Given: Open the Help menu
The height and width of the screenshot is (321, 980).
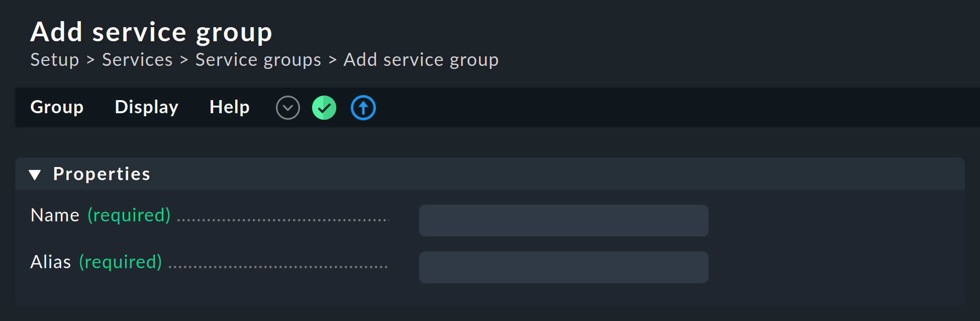Looking at the screenshot, I should point(229,107).
